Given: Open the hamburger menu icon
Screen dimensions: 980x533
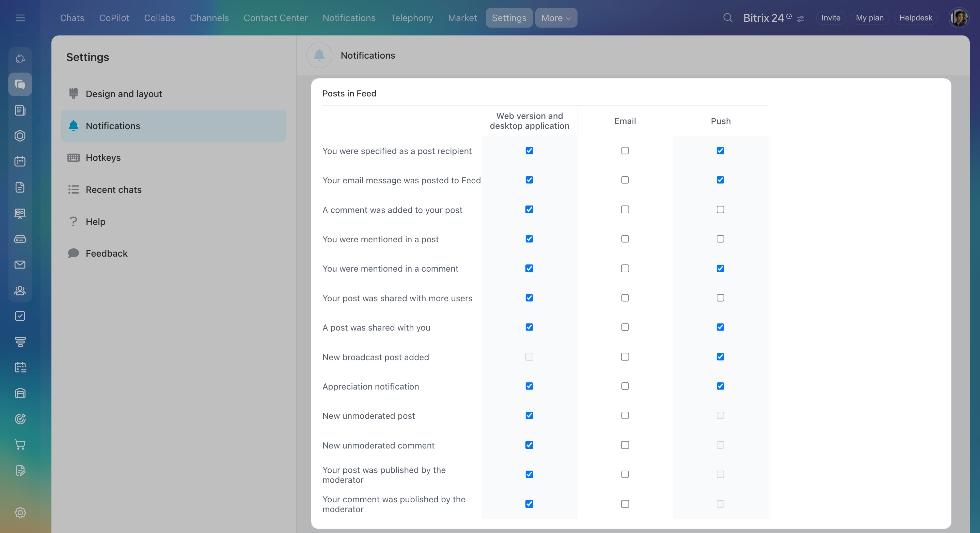Looking at the screenshot, I should pyautogui.click(x=20, y=18).
